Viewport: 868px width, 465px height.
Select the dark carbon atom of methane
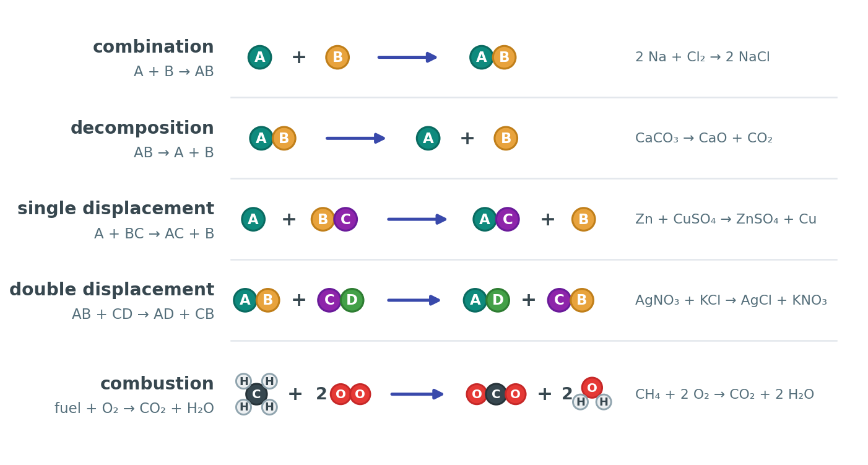pos(256,394)
